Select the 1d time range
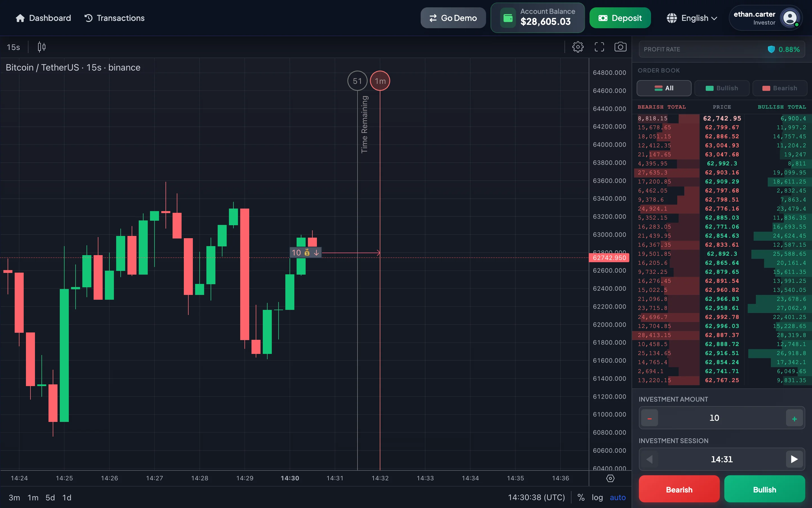The width and height of the screenshot is (812, 508). 67,498
